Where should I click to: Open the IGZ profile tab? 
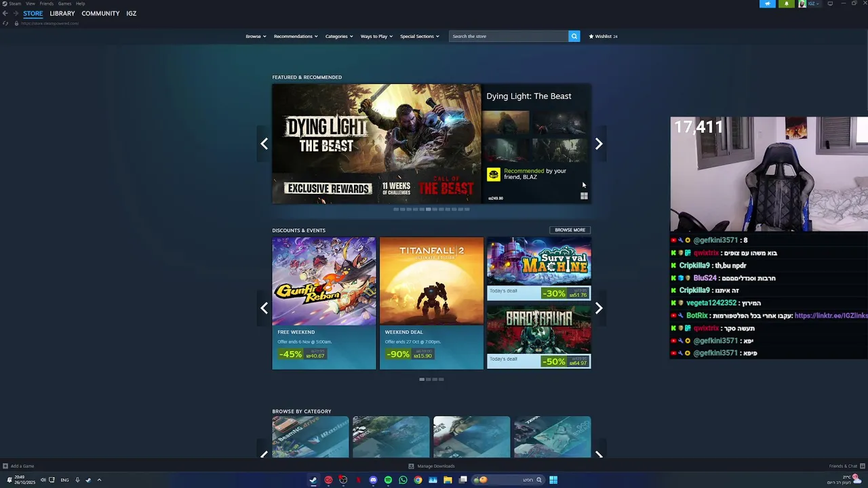tap(132, 14)
